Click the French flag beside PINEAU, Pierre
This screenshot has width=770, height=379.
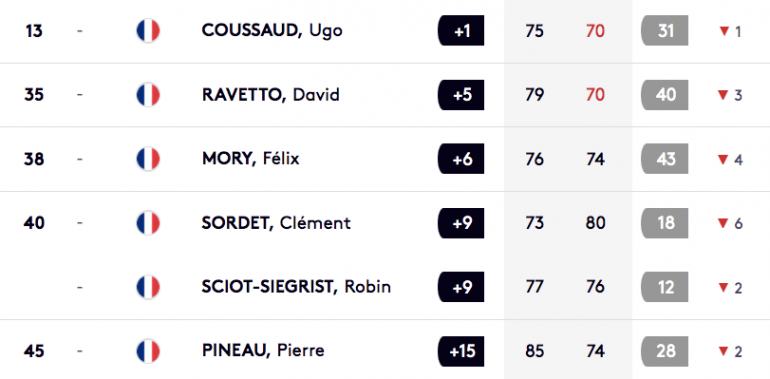[148, 351]
